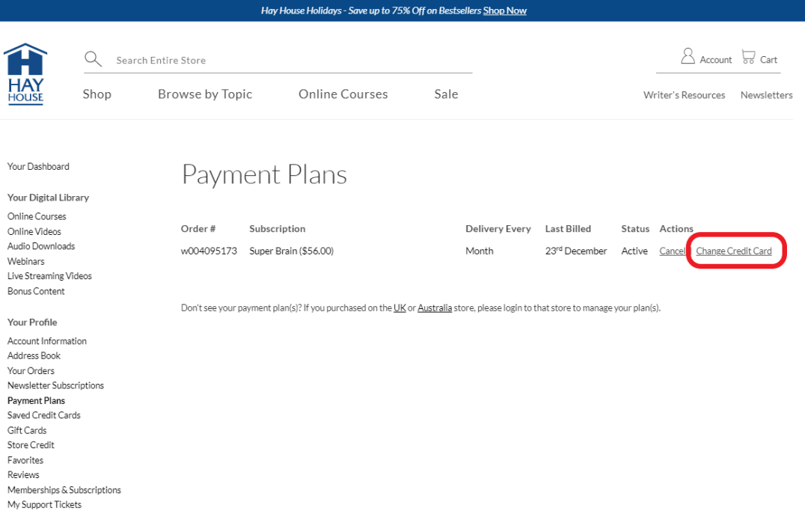
Task: Click the Search Entire Store field
Action: click(292, 60)
